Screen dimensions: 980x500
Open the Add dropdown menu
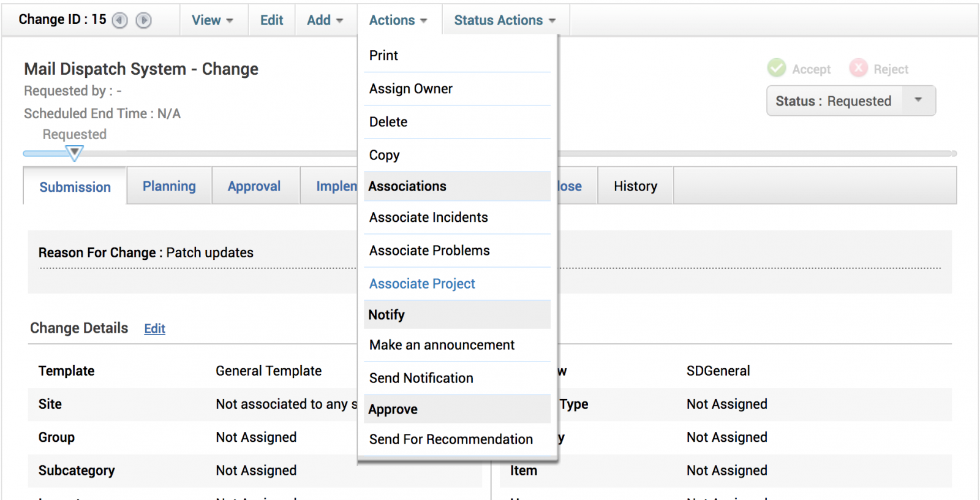click(325, 20)
